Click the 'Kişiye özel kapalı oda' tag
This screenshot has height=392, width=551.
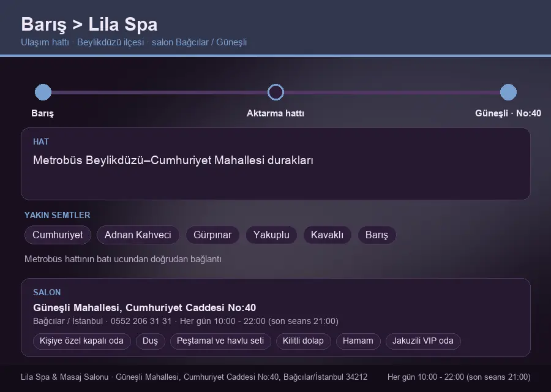[81, 341]
